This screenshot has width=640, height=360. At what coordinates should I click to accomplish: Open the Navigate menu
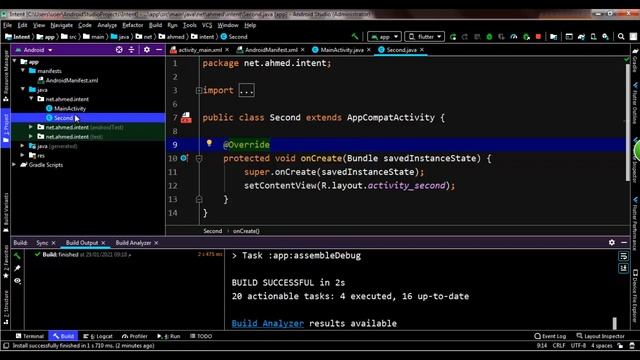[x=61, y=25]
